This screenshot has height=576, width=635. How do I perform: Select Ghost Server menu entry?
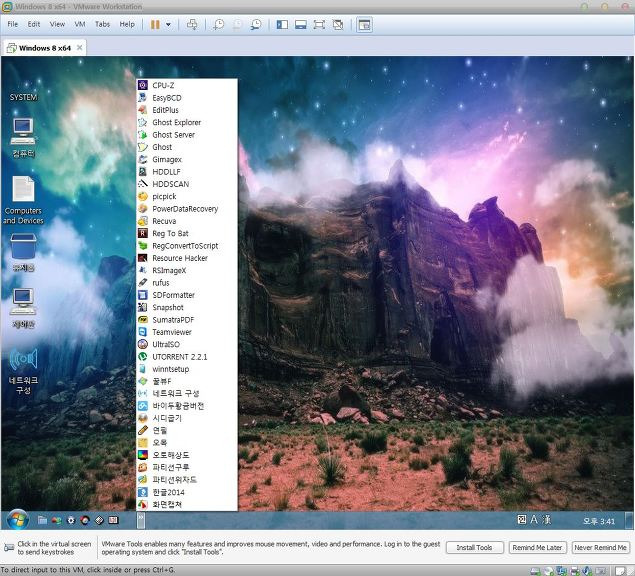(187, 134)
